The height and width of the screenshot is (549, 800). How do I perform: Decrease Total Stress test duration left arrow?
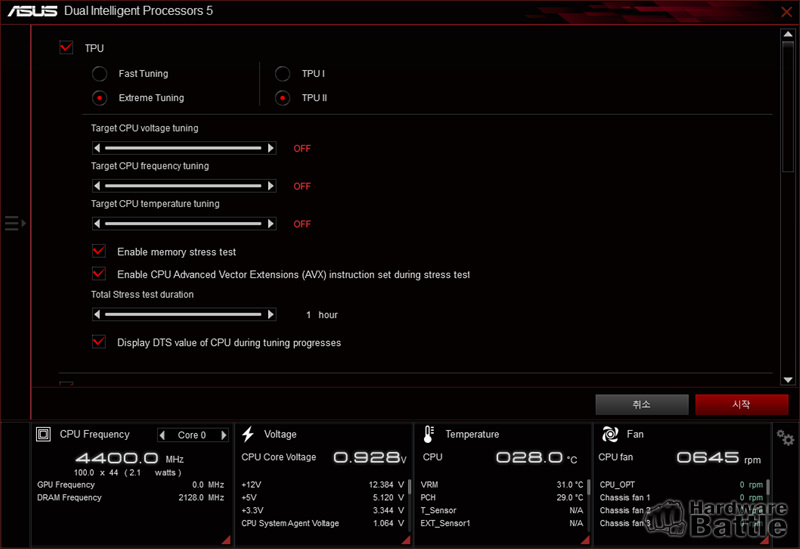click(97, 314)
